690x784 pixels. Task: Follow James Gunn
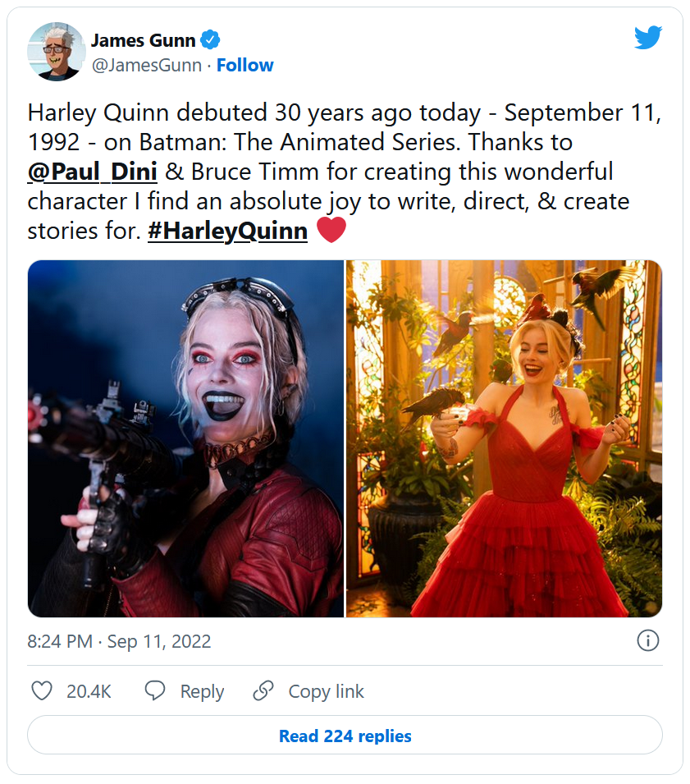click(245, 66)
